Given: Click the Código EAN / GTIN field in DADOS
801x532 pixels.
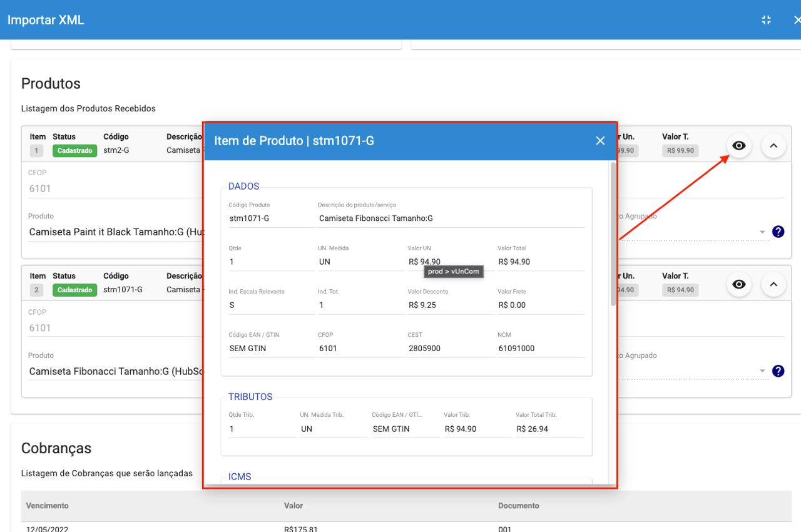Looking at the screenshot, I should pyautogui.click(x=272, y=348).
